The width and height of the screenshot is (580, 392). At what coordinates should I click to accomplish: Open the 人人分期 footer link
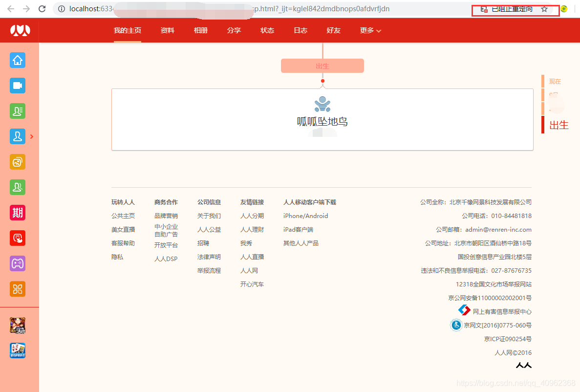[x=252, y=216]
